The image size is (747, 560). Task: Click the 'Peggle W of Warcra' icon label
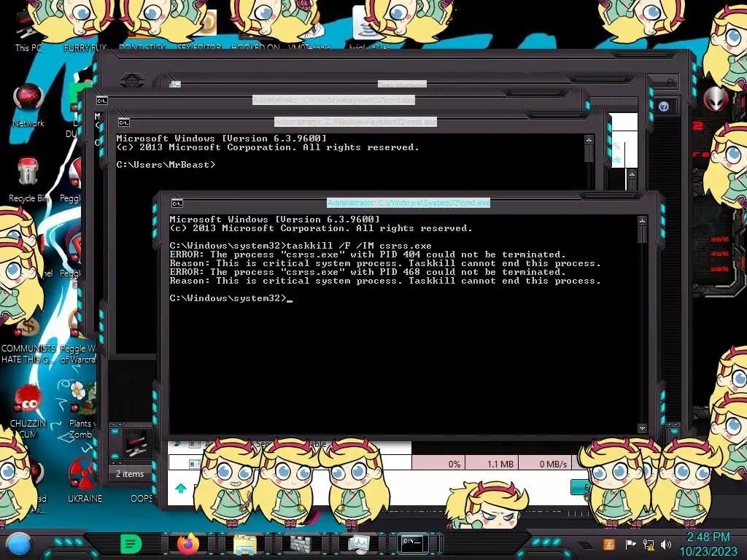pyautogui.click(x=78, y=354)
